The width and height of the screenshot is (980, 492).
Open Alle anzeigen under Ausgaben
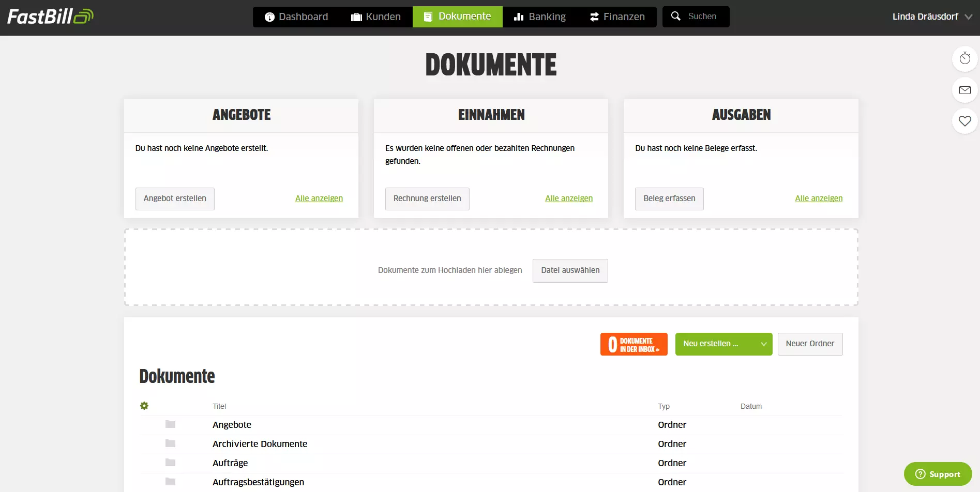pyautogui.click(x=819, y=198)
